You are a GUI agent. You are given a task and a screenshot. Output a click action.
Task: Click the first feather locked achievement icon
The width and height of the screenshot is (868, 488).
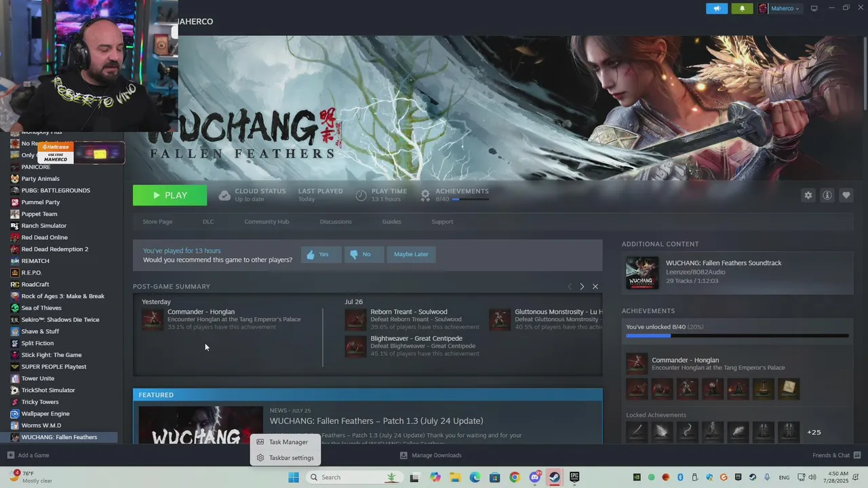[x=662, y=432]
